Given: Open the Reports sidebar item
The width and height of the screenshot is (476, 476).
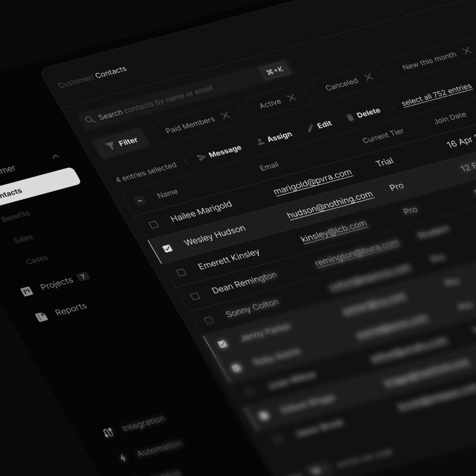Looking at the screenshot, I should (x=71, y=309).
